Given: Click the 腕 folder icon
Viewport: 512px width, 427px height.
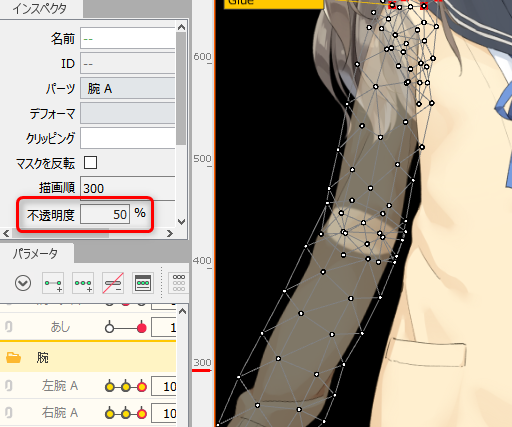Looking at the screenshot, I should tap(13, 358).
